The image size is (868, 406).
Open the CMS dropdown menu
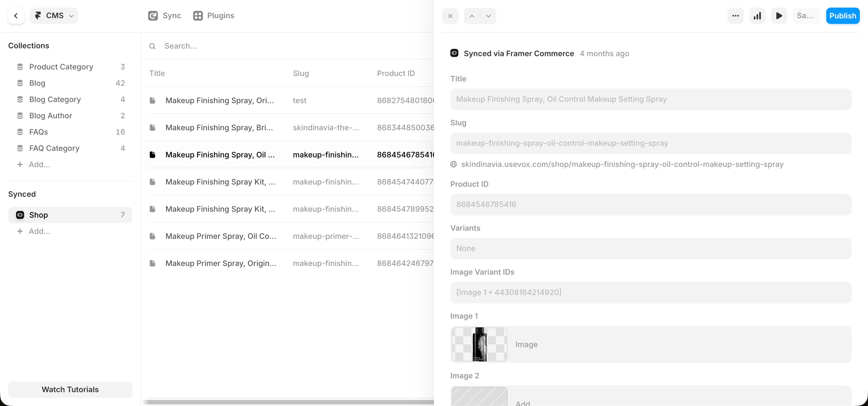(54, 16)
